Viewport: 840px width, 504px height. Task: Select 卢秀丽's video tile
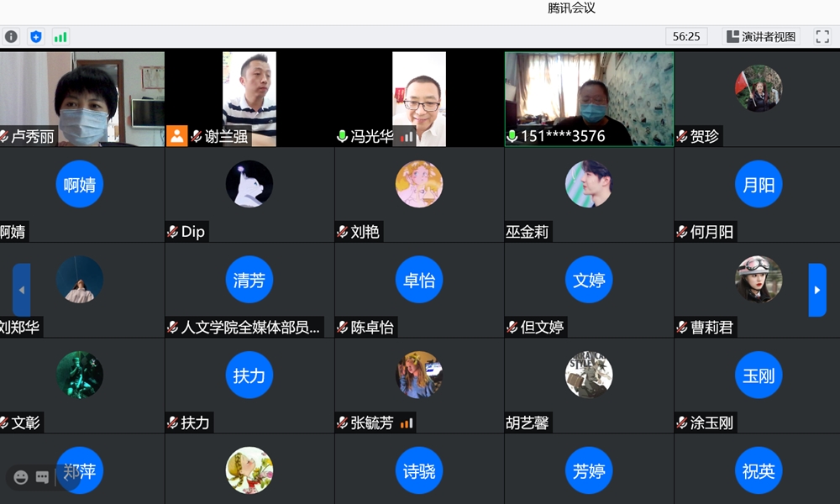(x=81, y=97)
